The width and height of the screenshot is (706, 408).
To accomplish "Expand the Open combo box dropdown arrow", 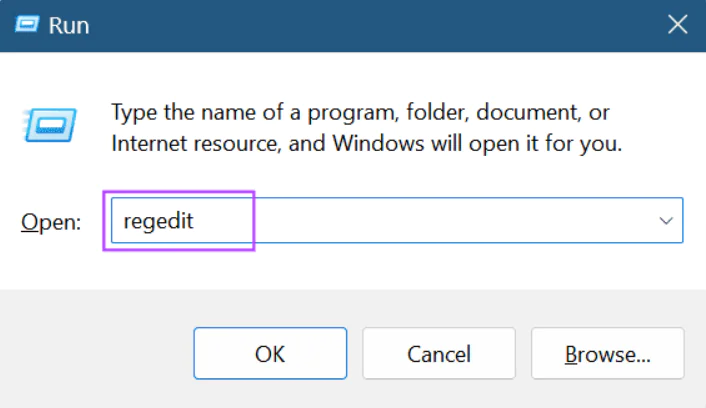I will [666, 221].
